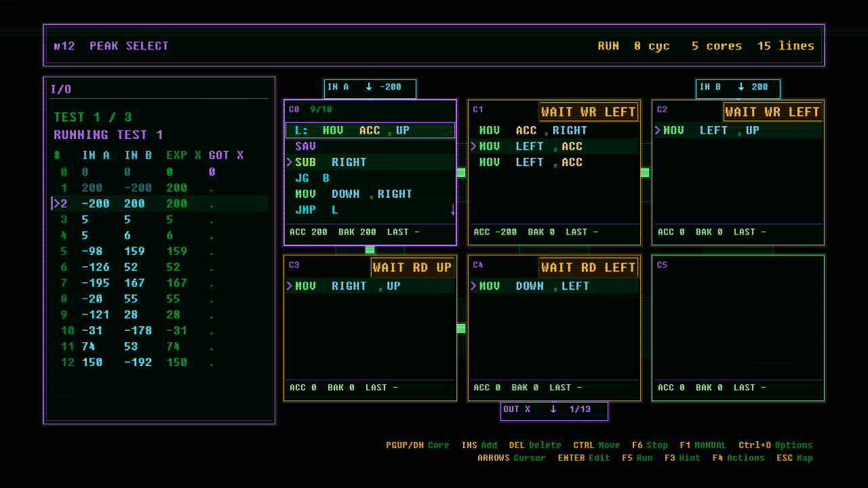Select the third line 'MOV LEFT, ACC' in C1

pos(554,163)
